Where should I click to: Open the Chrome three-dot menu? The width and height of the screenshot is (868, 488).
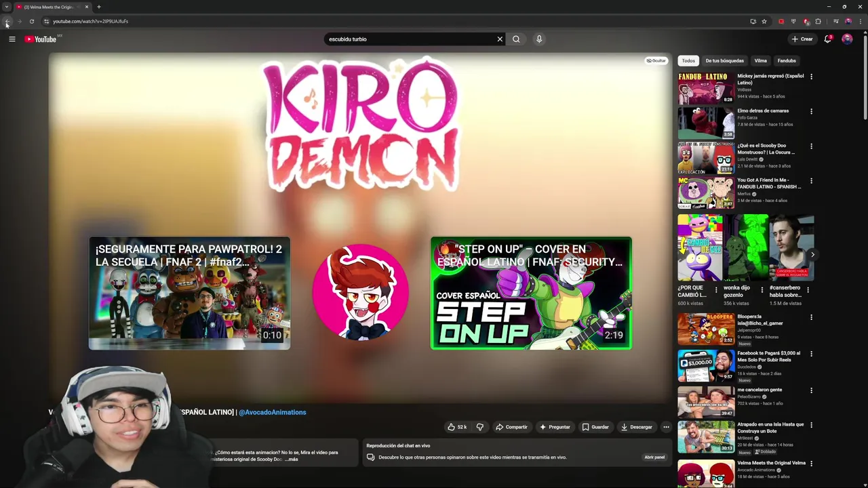[x=861, y=21]
